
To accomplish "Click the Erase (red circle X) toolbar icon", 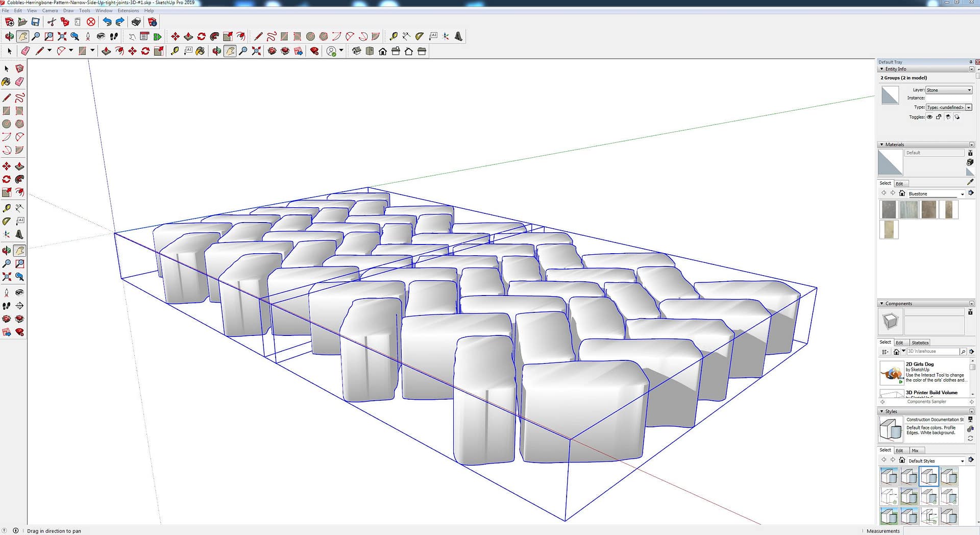I will [91, 22].
